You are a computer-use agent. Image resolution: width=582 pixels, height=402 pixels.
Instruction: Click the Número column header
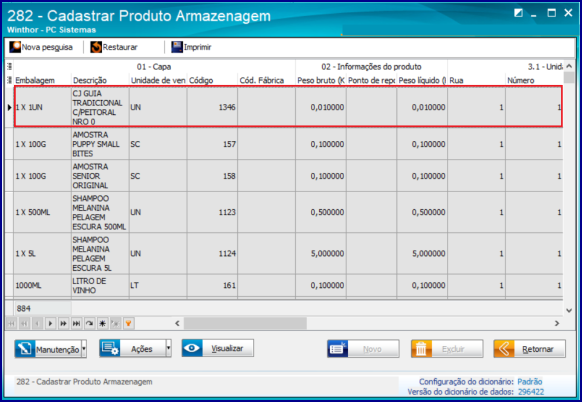[534, 80]
